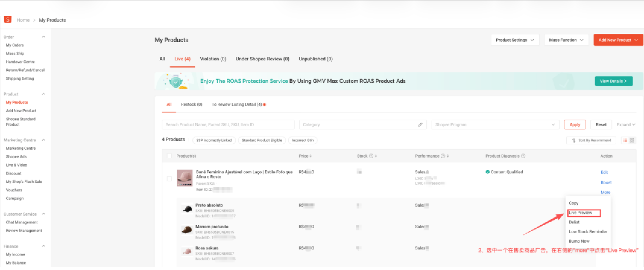Filter by Standard Product Eligible chip
The image size is (644, 270).
tap(262, 140)
